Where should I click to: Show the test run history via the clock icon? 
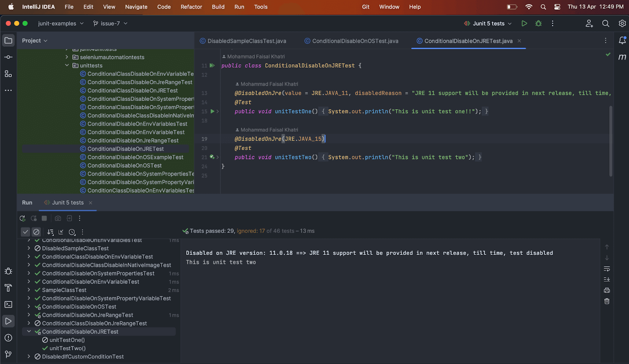click(72, 232)
